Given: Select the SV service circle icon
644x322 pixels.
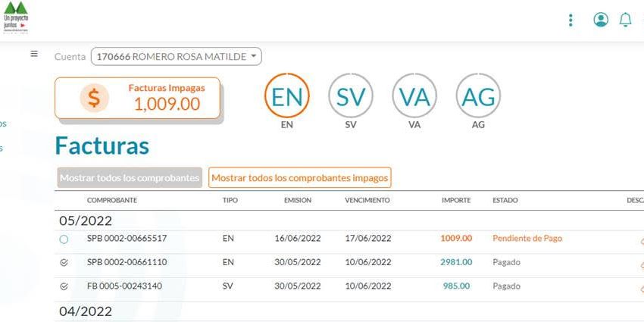Looking at the screenshot, I should click(350, 97).
